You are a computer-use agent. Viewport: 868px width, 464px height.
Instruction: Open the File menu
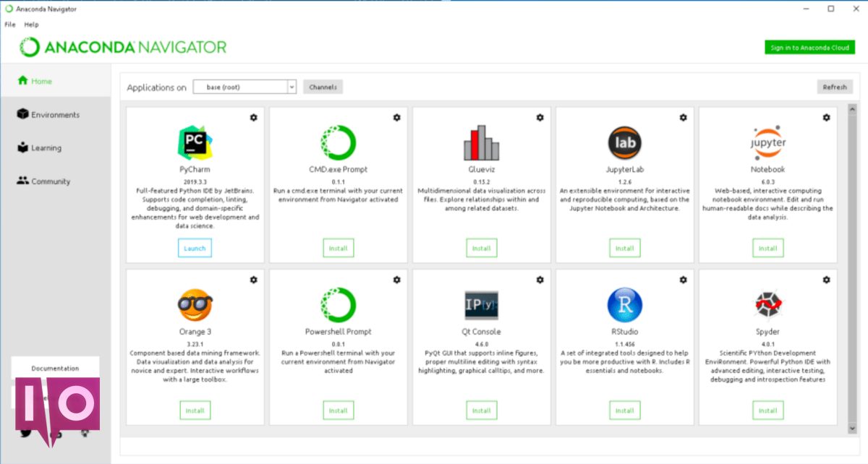[x=10, y=25]
